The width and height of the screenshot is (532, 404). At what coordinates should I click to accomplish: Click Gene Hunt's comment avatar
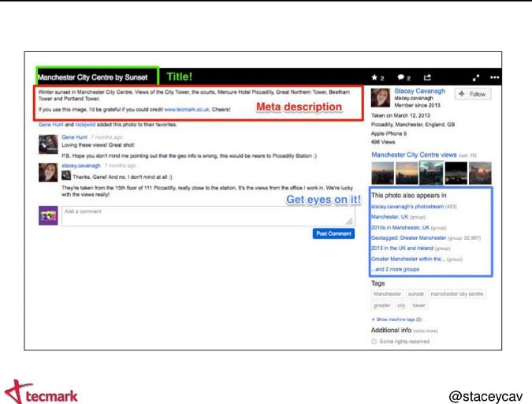48,144
